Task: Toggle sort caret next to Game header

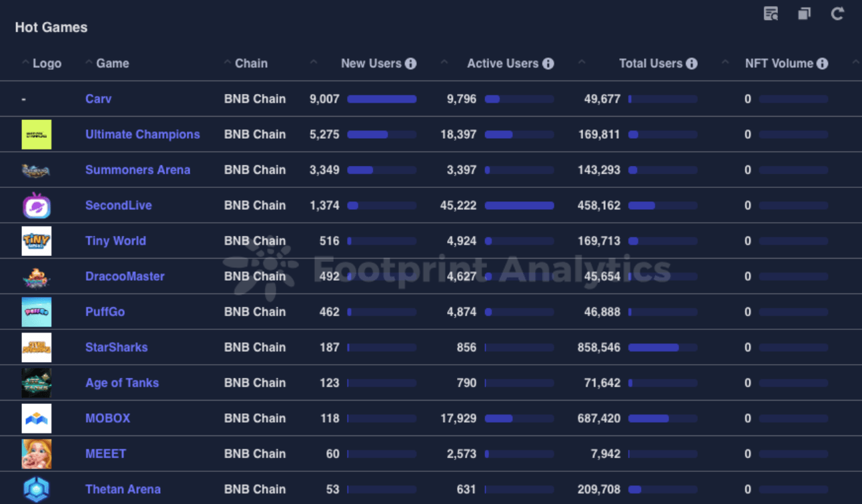Action: pos(89,63)
